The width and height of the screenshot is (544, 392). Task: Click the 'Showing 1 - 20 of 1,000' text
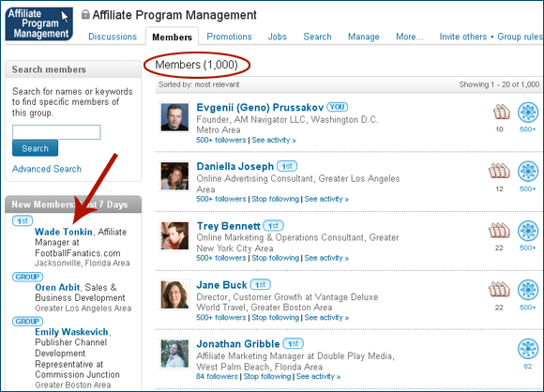pyautogui.click(x=499, y=84)
